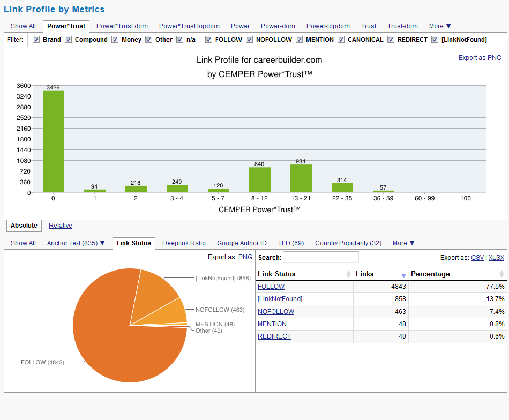Toggle the NOFOLLOW filter checkbox

(x=249, y=40)
